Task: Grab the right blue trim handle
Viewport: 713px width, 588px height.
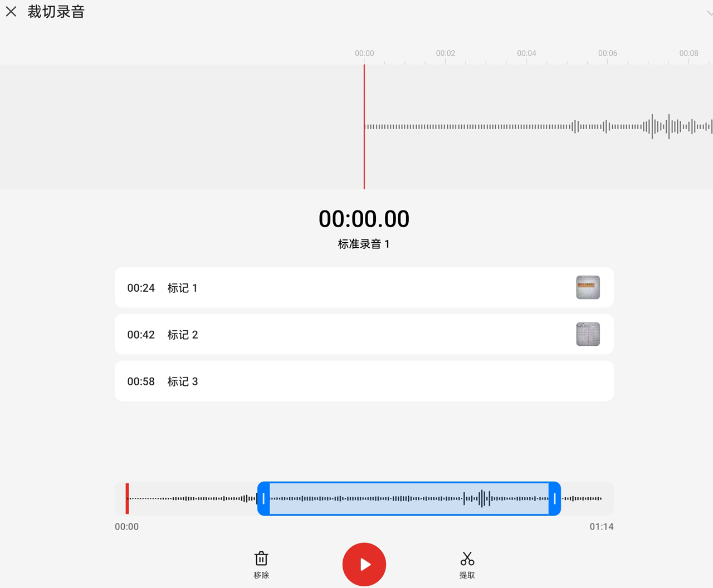Action: 555,498
